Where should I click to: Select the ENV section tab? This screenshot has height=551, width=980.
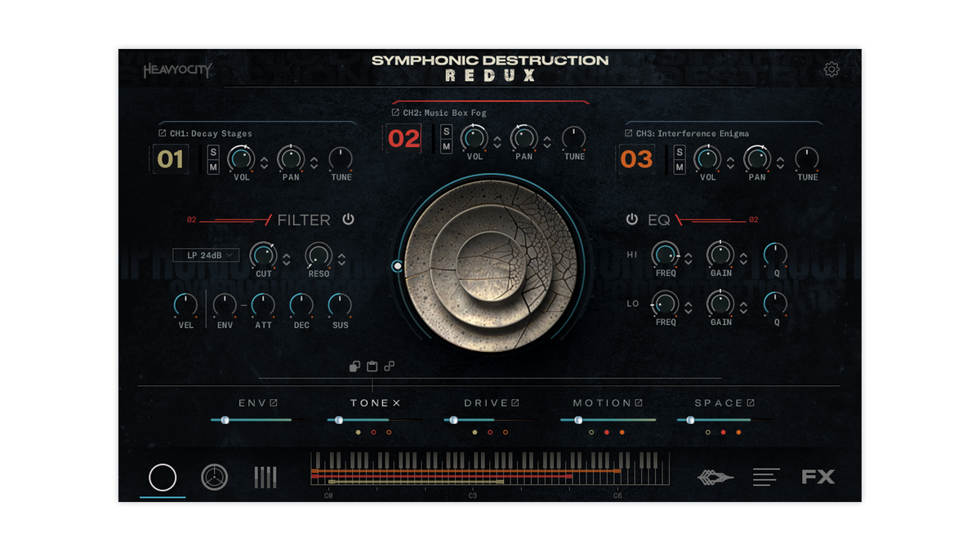point(252,403)
